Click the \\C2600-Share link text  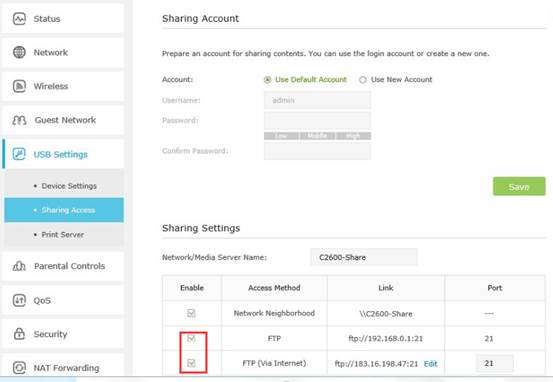[386, 314]
